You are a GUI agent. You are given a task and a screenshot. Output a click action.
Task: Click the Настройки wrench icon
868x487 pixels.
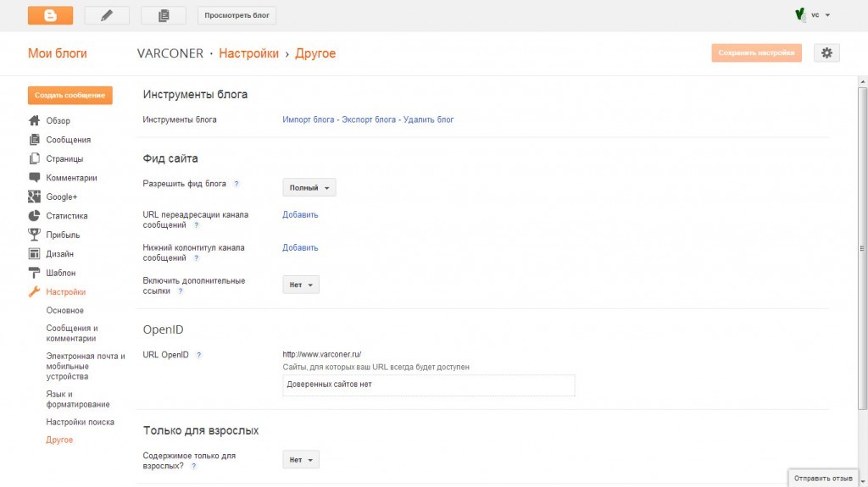(x=34, y=291)
